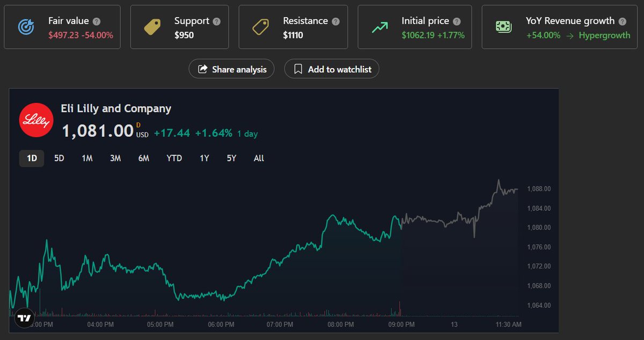644x340 pixels.
Task: Click the $950 support value
Action: [184, 35]
